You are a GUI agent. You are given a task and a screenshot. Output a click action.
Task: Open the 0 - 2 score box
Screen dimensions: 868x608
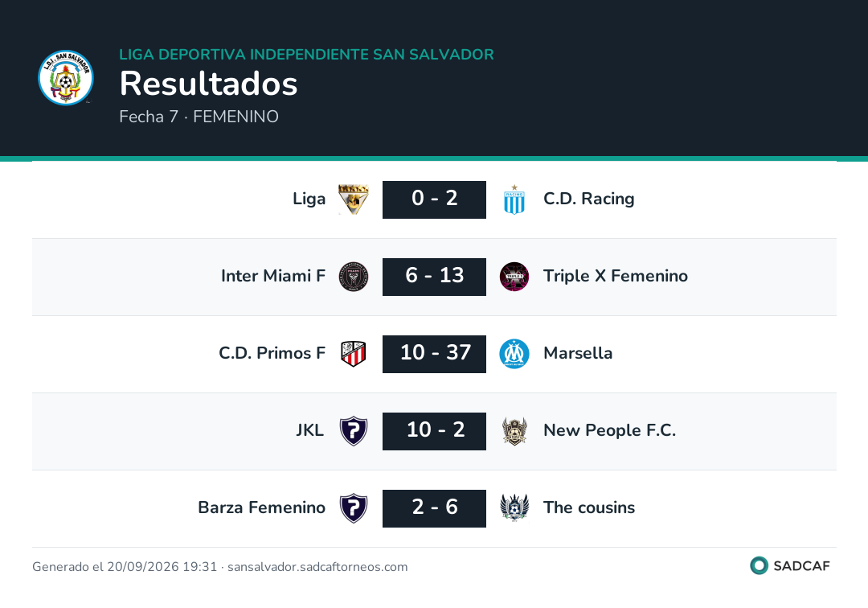(x=434, y=199)
